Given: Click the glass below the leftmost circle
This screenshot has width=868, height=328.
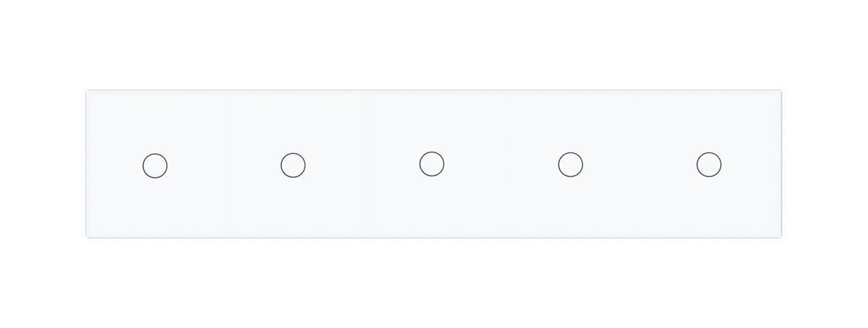Looking at the screenshot, I should click(155, 210).
